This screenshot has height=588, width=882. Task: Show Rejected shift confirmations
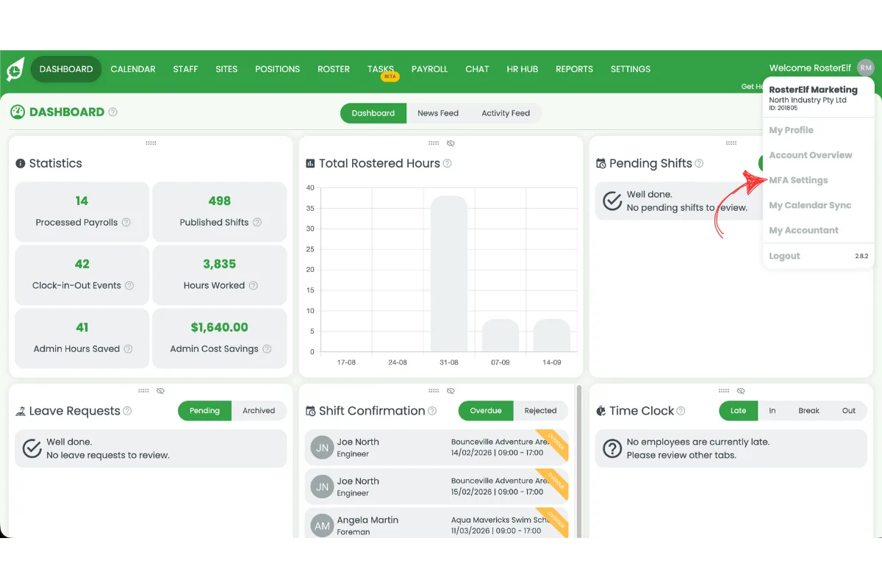tap(540, 411)
